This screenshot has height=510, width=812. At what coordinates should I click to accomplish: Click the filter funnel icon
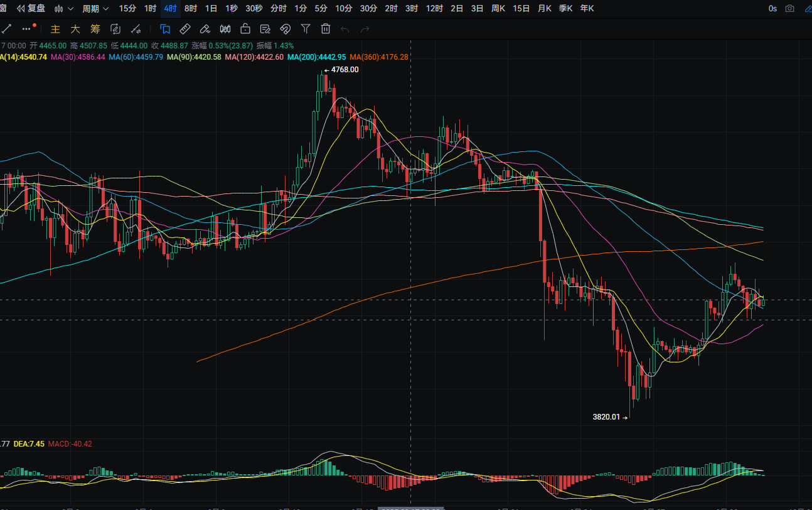coord(305,28)
